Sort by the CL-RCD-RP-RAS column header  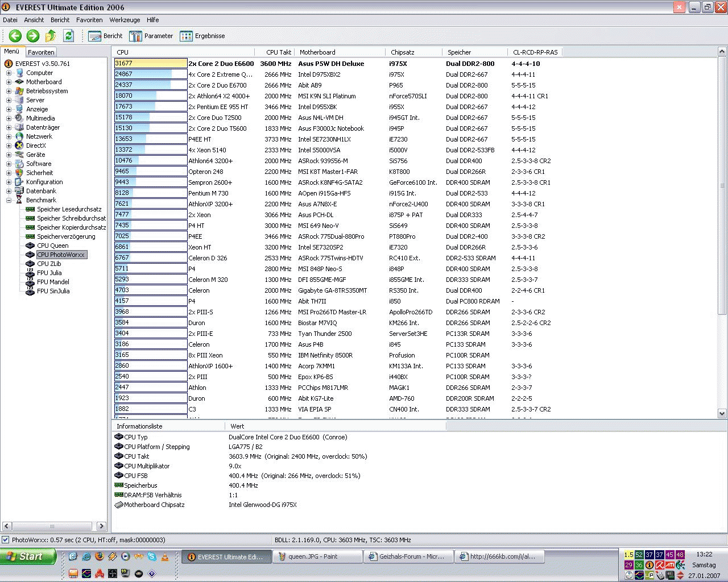pos(535,52)
